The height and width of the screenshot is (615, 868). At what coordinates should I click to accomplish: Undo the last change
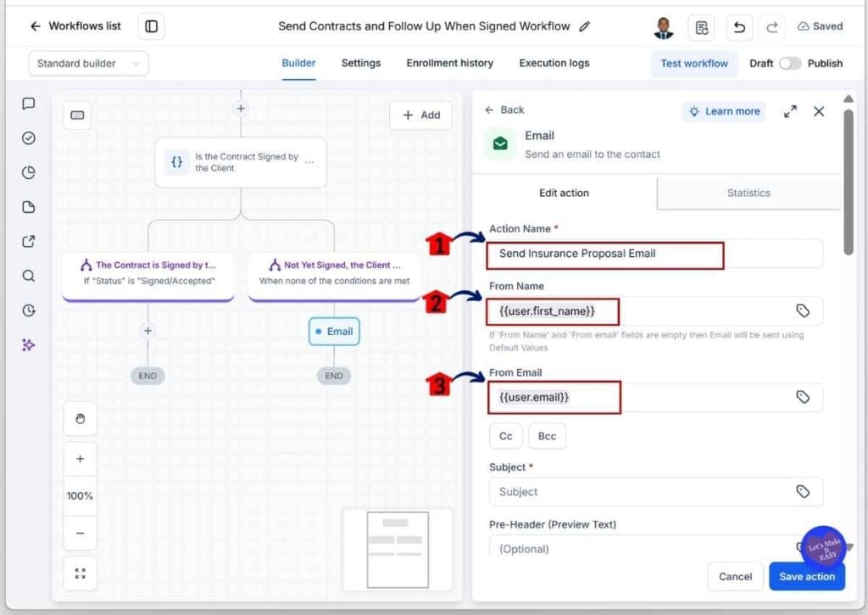[x=739, y=27]
